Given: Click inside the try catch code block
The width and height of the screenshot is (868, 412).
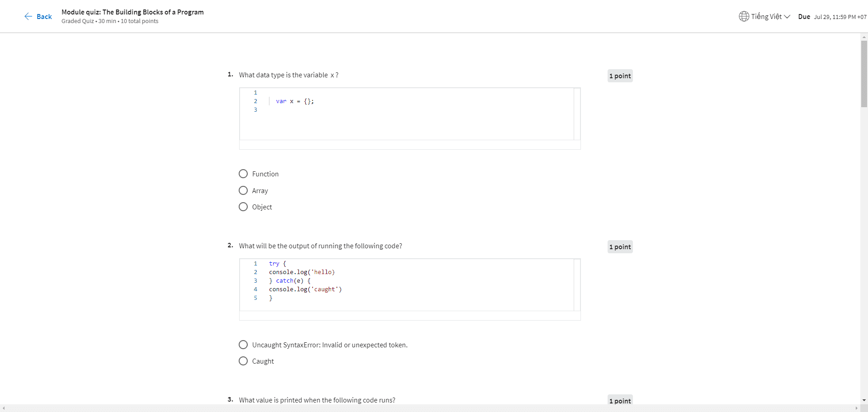Looking at the screenshot, I should (x=410, y=289).
